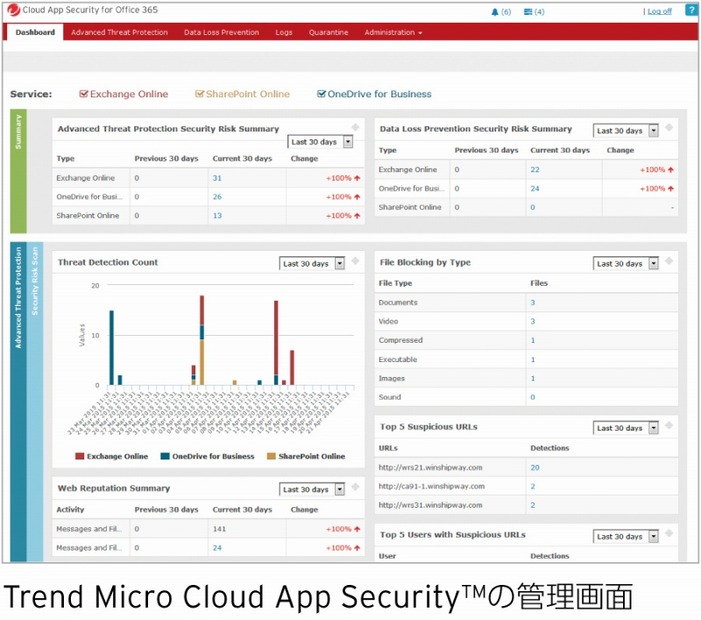Screen dimensions: 701x620
Task: Click the Log off link
Action: click(659, 12)
